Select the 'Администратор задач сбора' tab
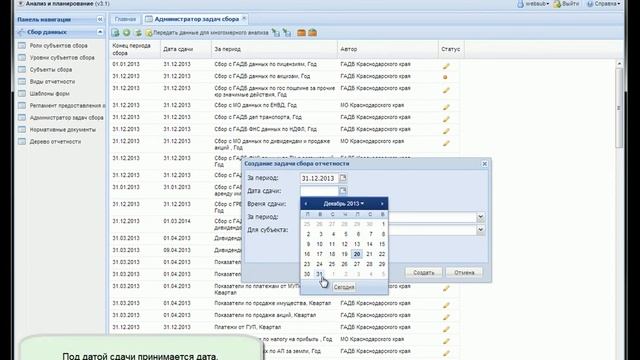The height and width of the screenshot is (360, 640). coord(196,19)
